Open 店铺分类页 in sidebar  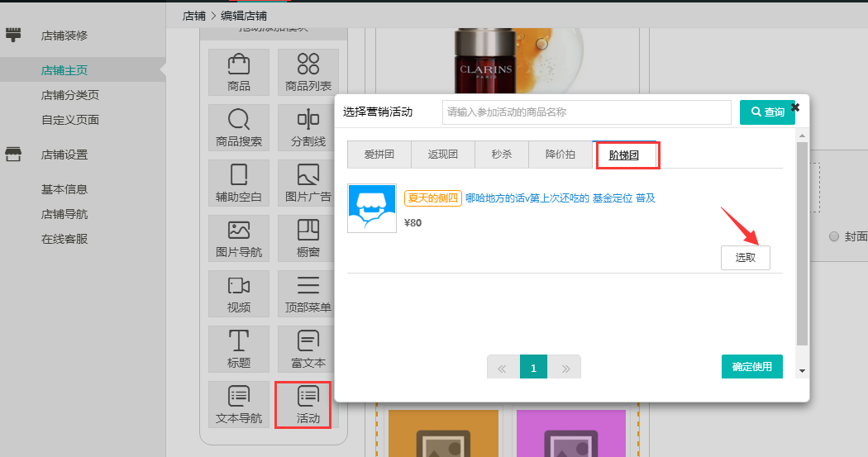(70, 95)
